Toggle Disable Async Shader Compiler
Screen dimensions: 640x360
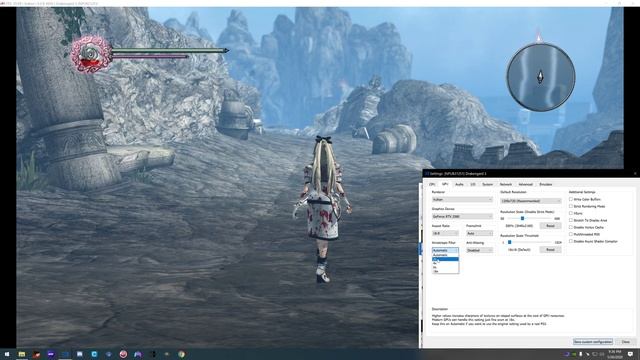click(571, 241)
